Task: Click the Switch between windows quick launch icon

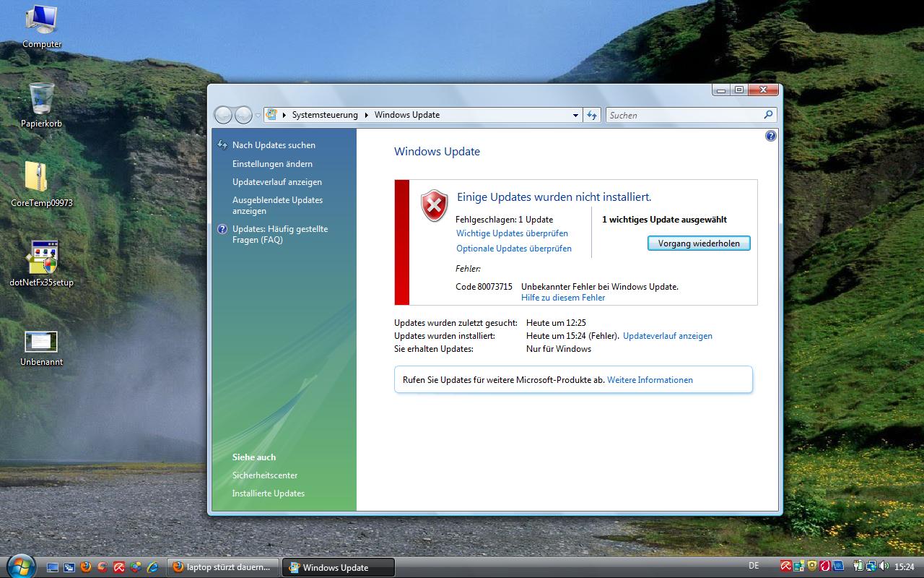Action: pos(69,567)
